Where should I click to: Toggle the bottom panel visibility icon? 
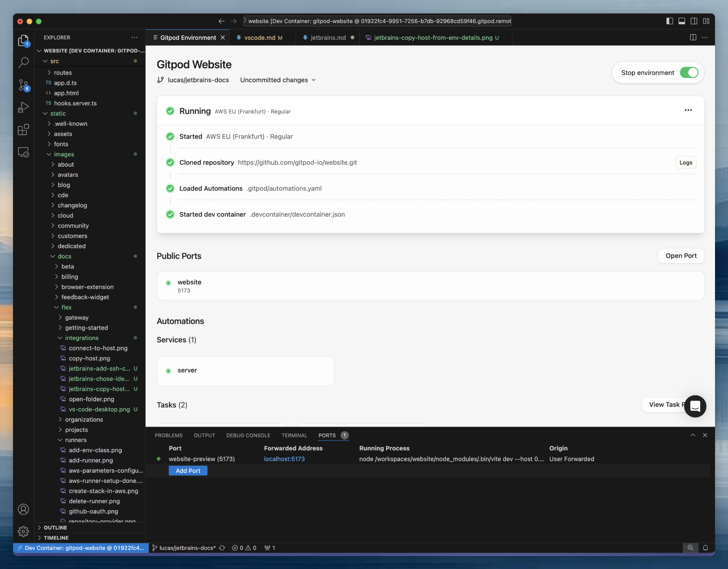click(682, 20)
